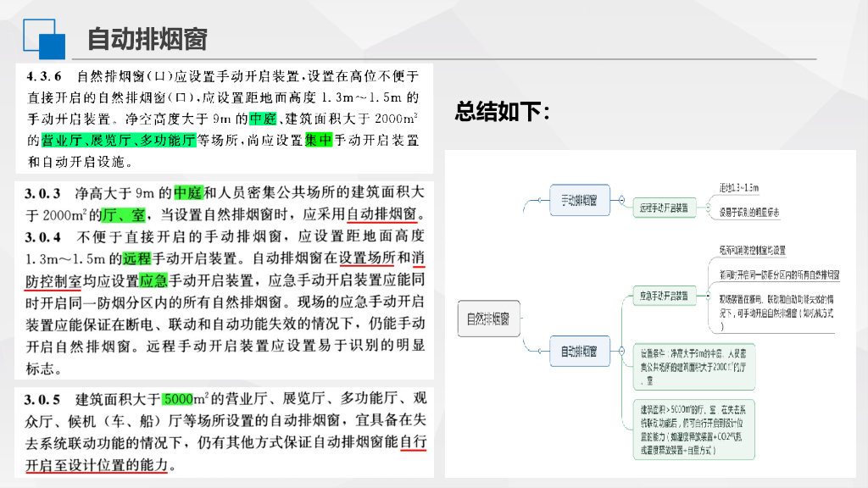Collapse the branch after 手动排烟窗 node
This screenshot has width=868, height=488.
(x=621, y=200)
